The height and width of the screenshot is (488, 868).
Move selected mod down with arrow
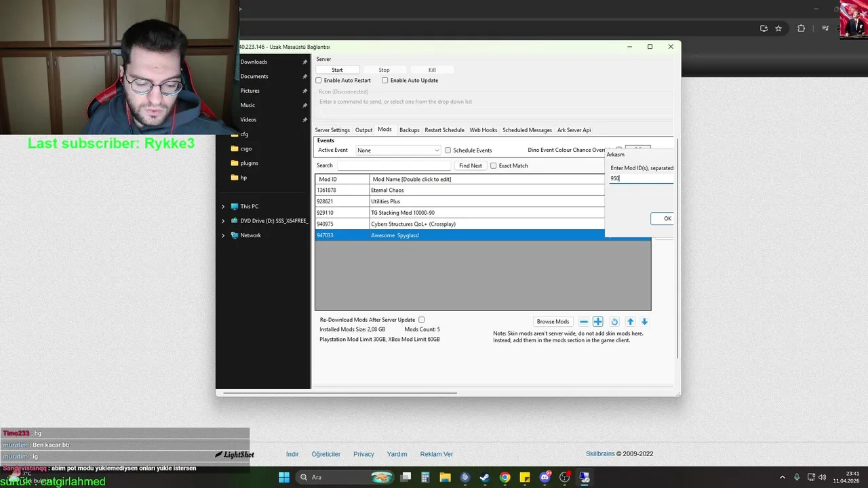pyautogui.click(x=645, y=322)
